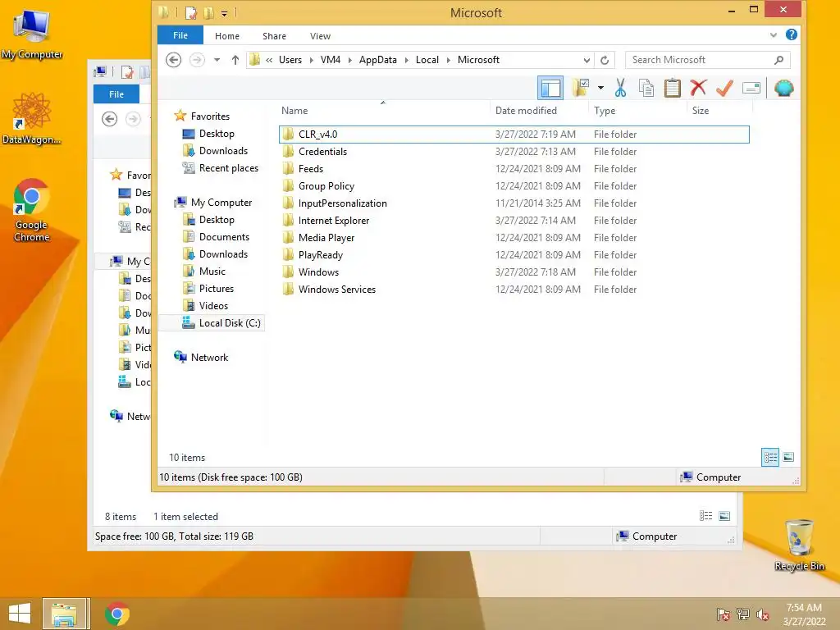Switch to the Share ribbon tab

[x=274, y=36]
